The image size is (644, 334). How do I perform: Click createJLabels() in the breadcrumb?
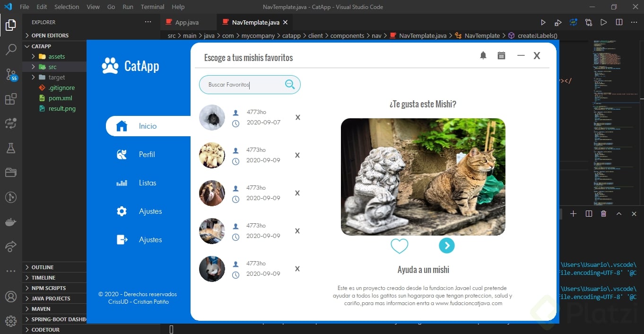point(538,35)
